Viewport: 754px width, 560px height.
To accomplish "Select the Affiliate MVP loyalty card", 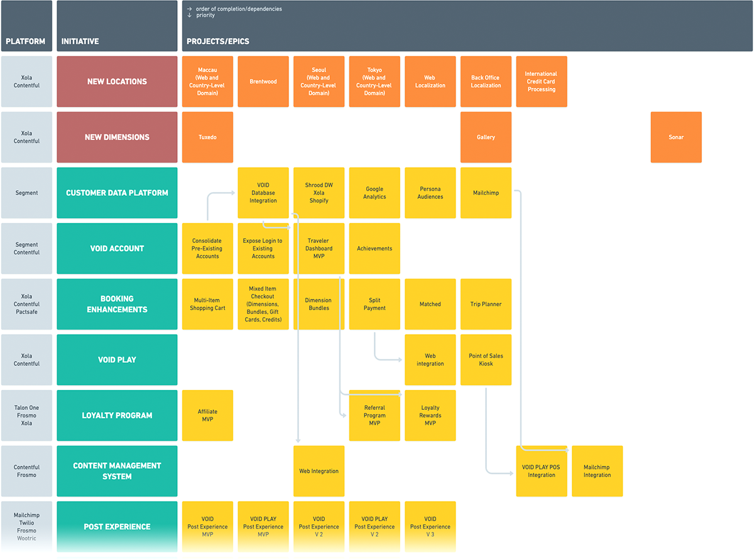I will coord(207,415).
